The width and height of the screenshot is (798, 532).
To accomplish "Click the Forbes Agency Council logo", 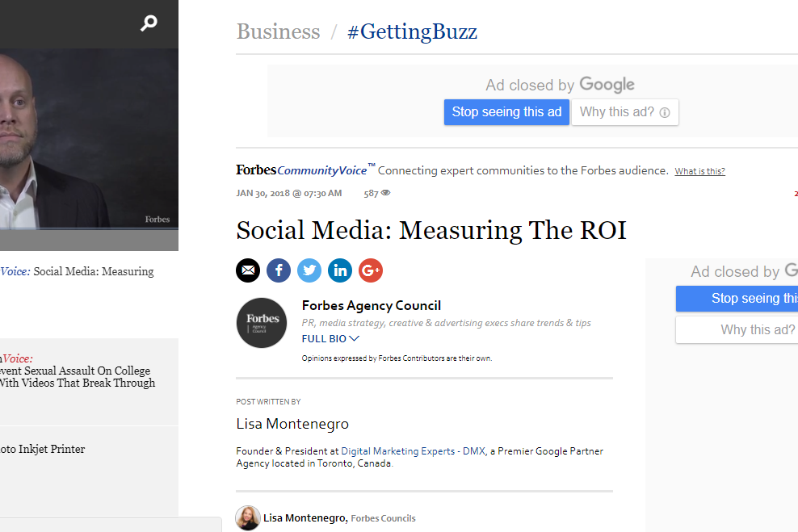I will click(x=262, y=323).
